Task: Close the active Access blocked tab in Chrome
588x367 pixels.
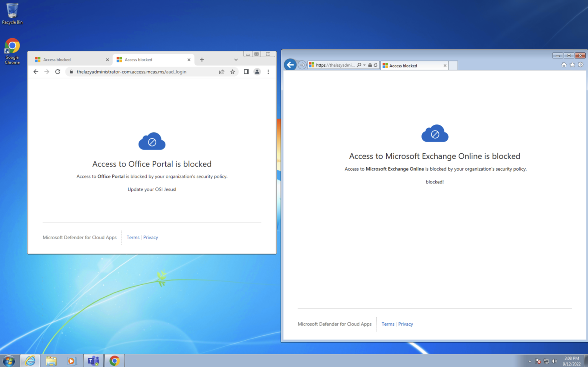Action: 189,60
